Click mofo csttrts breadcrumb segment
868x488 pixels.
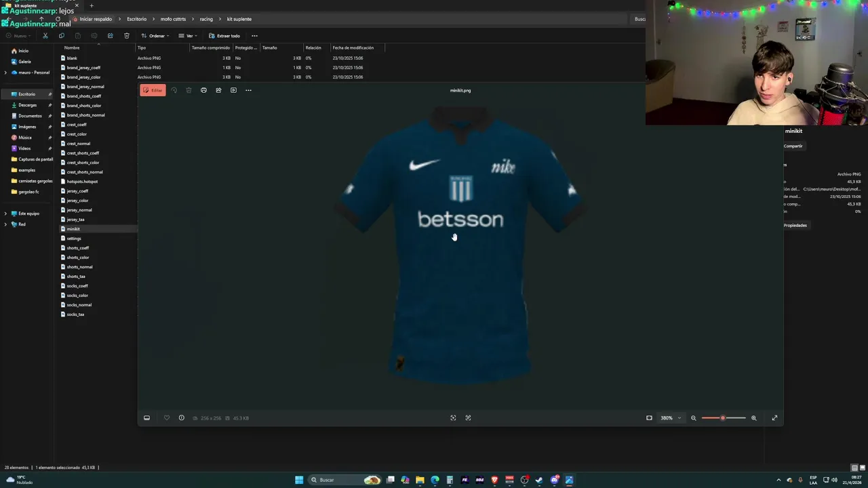[x=173, y=19]
